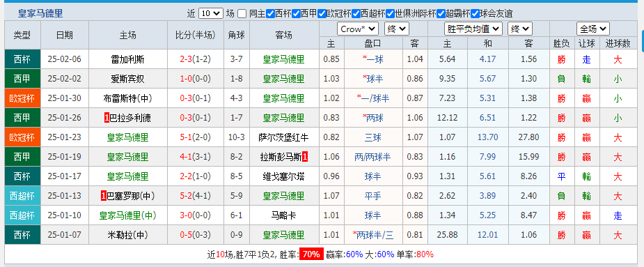Viewport: 644px width, 267px height.
Task: Click the 西杯 league tag on 25-02-06
Action: (22, 59)
